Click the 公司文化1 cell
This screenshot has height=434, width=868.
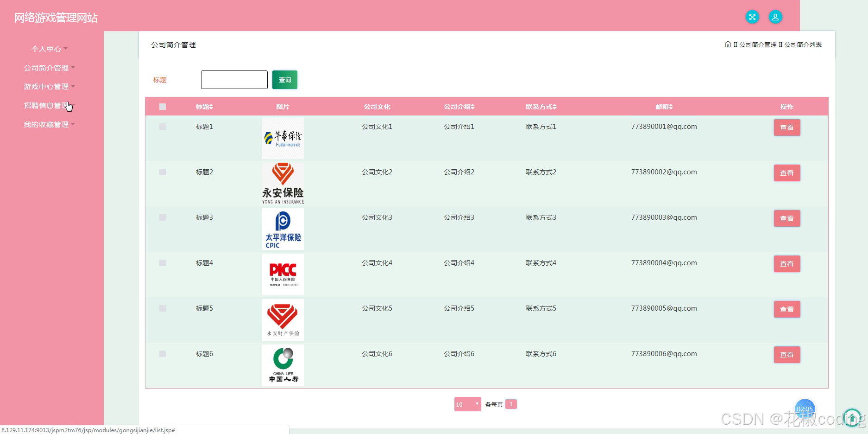[377, 127]
